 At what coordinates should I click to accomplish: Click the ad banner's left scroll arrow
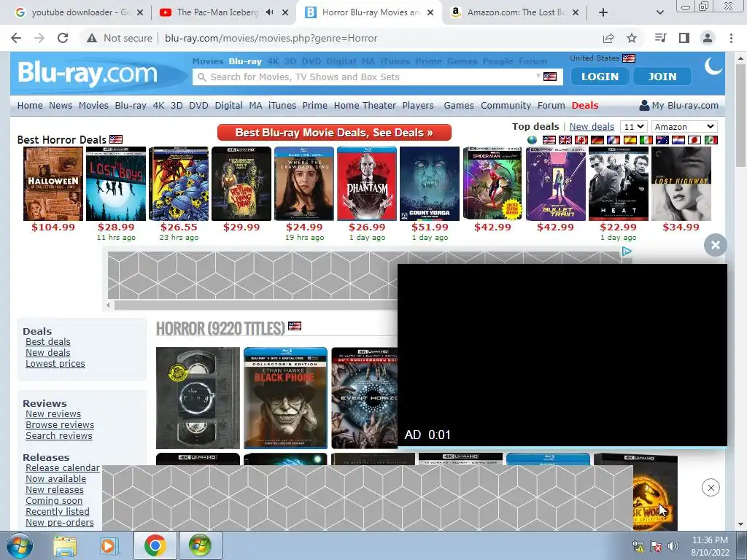coord(108,305)
